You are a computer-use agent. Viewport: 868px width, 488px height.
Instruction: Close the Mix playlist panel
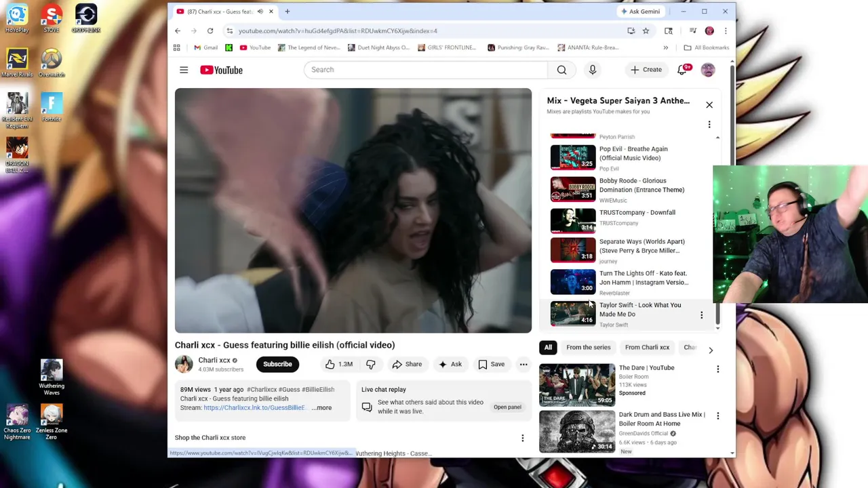709,105
